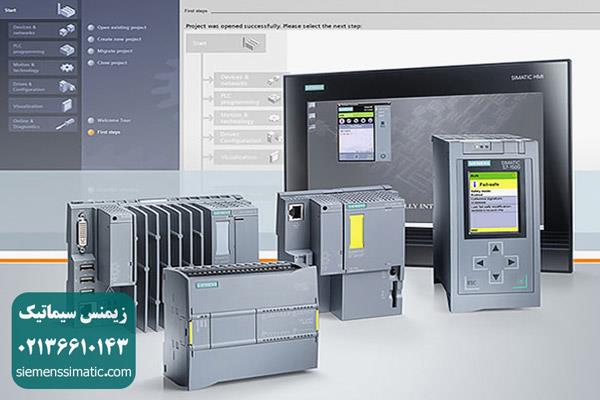Screen dimensions: 600x400
Task: Open Online & Diagnostics screwdriver icon
Action: [x=65, y=124]
